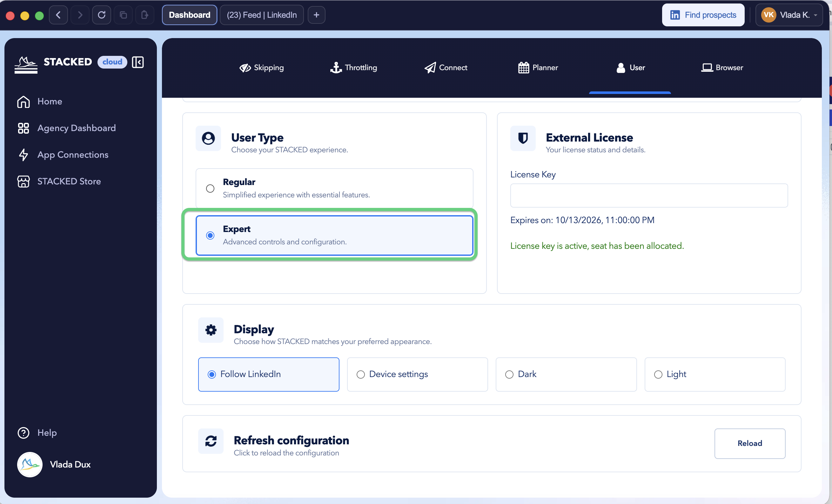Click the Vlada Dux avatar in sidebar
The height and width of the screenshot is (504, 832).
(x=30, y=465)
